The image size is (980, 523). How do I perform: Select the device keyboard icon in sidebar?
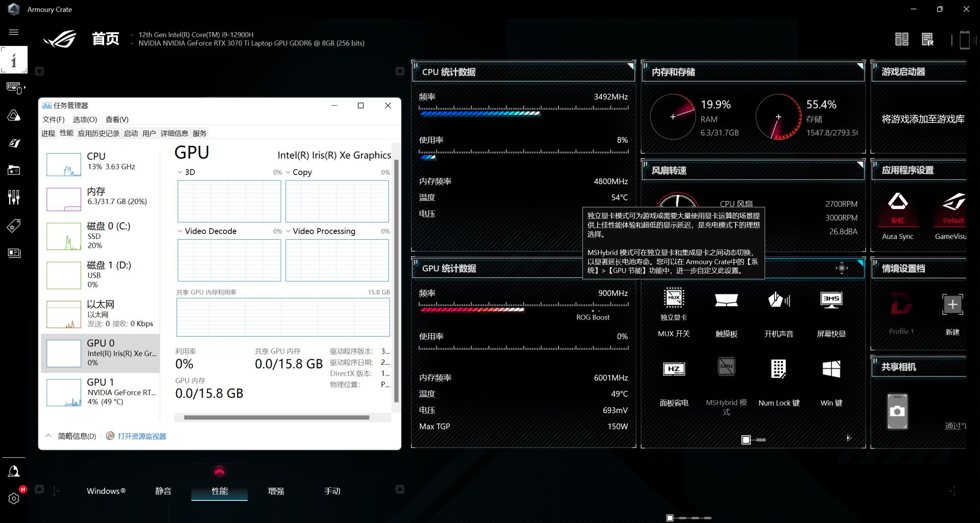coord(14,88)
